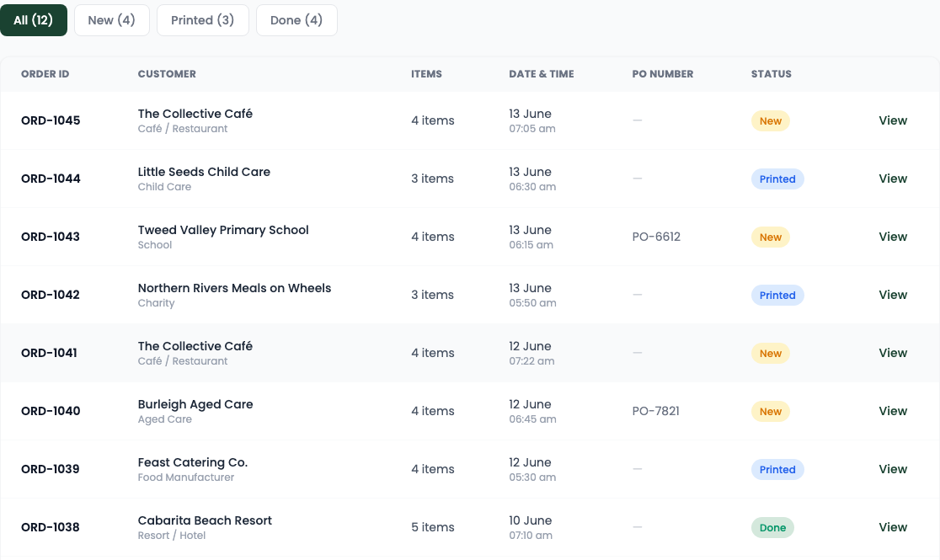The width and height of the screenshot is (940, 560).
Task: Select order ID ORD-1042
Action: coord(51,295)
